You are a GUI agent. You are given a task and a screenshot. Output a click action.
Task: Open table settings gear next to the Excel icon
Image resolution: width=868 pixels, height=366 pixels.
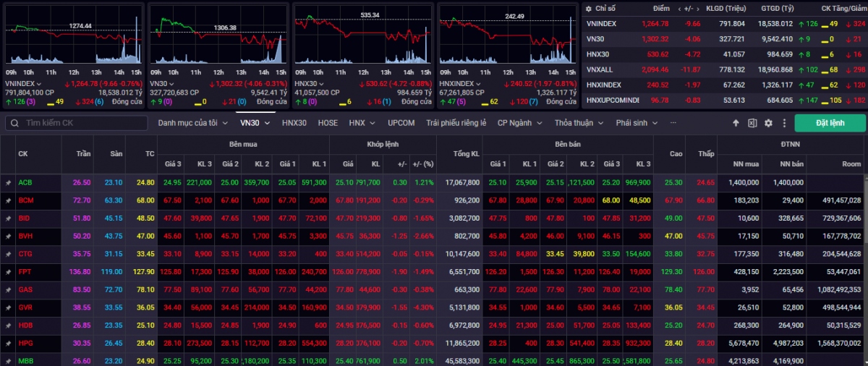coord(768,123)
